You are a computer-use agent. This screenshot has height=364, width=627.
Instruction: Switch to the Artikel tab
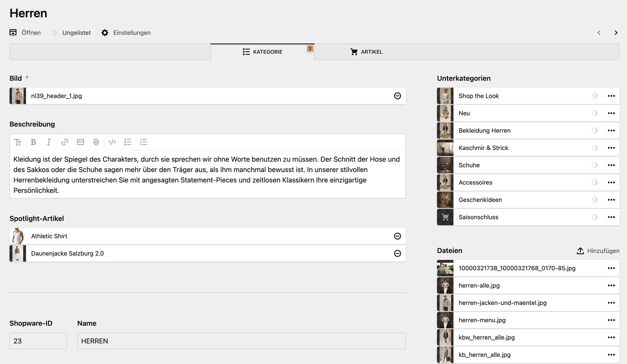[x=366, y=52]
